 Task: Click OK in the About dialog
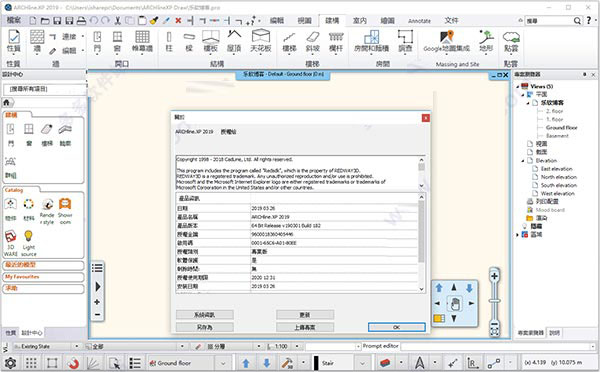396,327
